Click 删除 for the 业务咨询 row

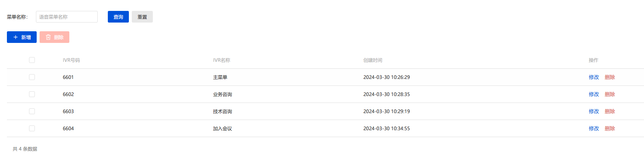pyautogui.click(x=610, y=94)
